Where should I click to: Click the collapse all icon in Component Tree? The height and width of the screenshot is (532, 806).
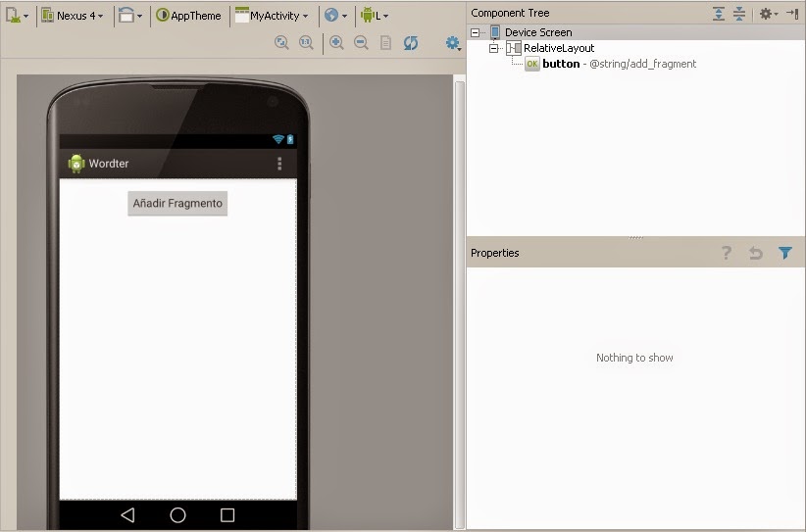[x=739, y=14]
